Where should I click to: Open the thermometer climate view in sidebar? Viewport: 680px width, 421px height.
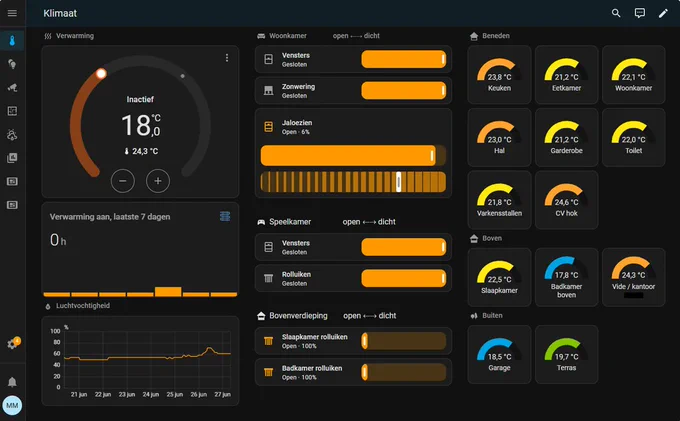[12, 41]
